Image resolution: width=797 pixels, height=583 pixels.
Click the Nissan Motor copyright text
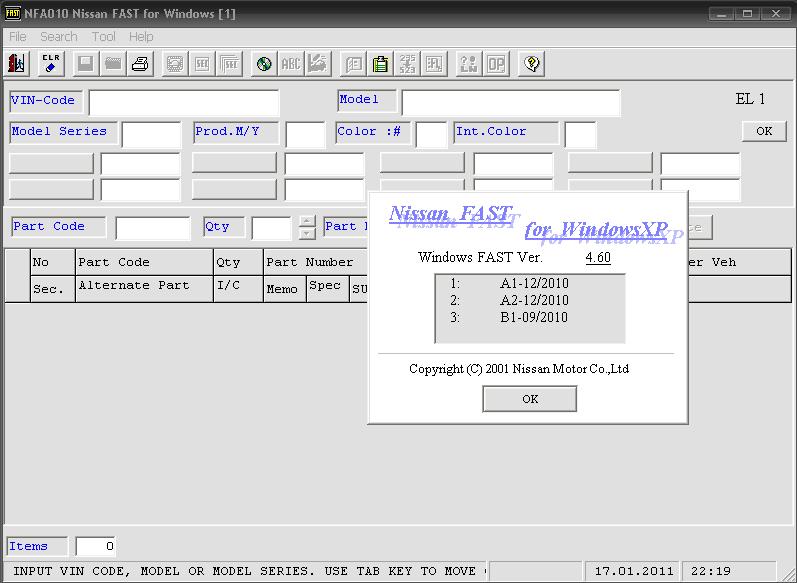[519, 369]
